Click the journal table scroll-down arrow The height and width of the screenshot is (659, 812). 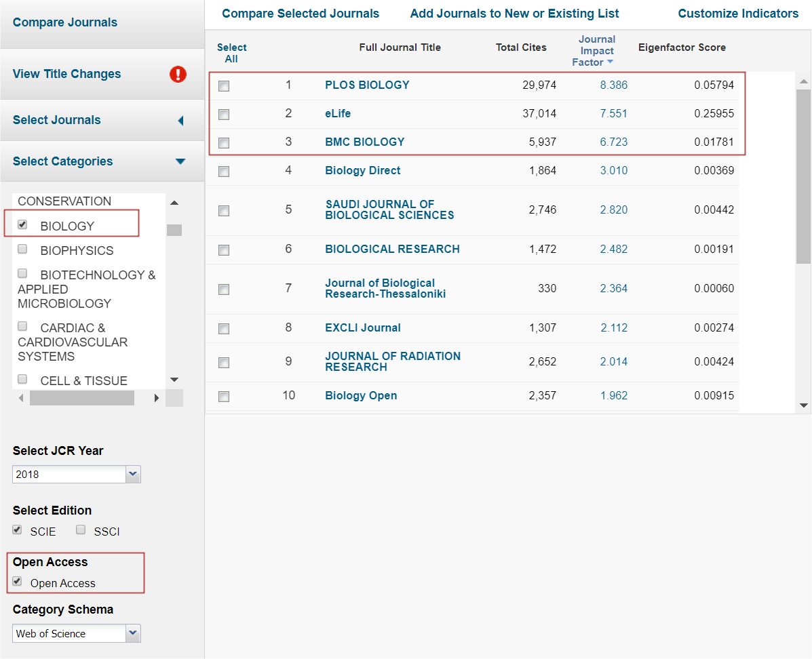[804, 405]
